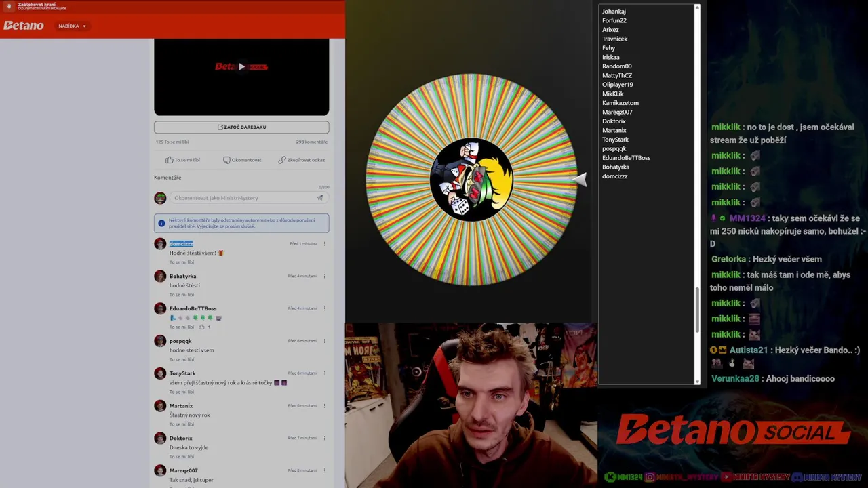Like the Bohatyrka comment

182,295
